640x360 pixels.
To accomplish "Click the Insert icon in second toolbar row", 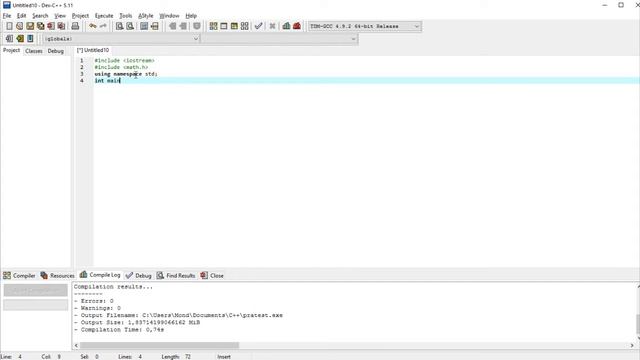I will click(x=9, y=39).
